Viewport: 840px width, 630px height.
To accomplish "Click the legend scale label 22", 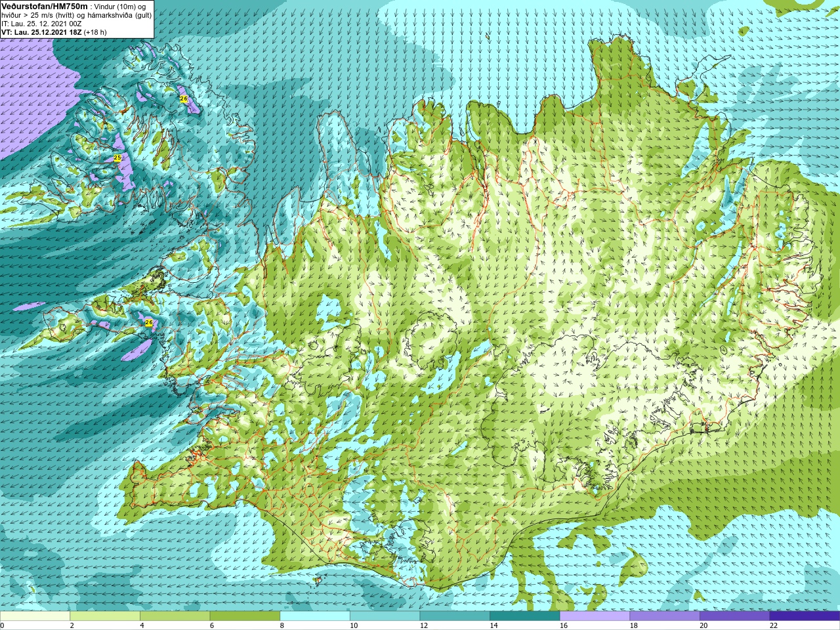I will tap(774, 625).
